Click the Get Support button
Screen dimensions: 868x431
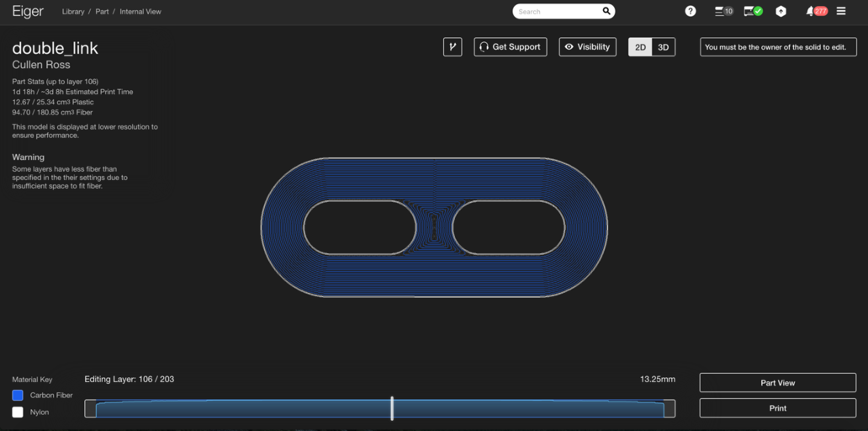coord(510,47)
